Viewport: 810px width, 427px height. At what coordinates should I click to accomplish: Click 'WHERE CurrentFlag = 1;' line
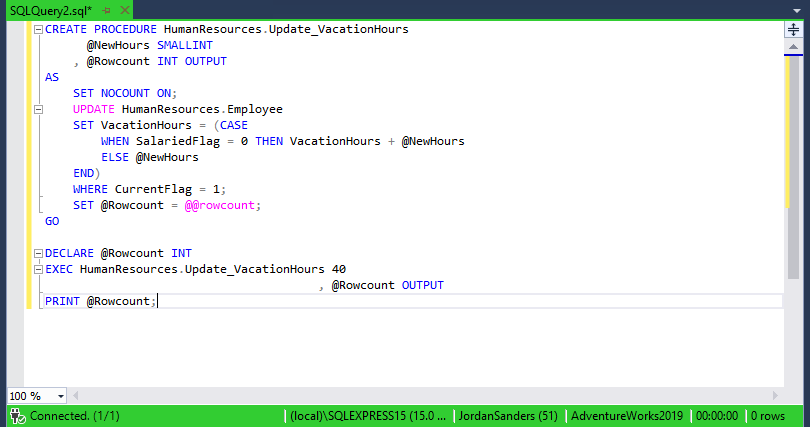(150, 189)
